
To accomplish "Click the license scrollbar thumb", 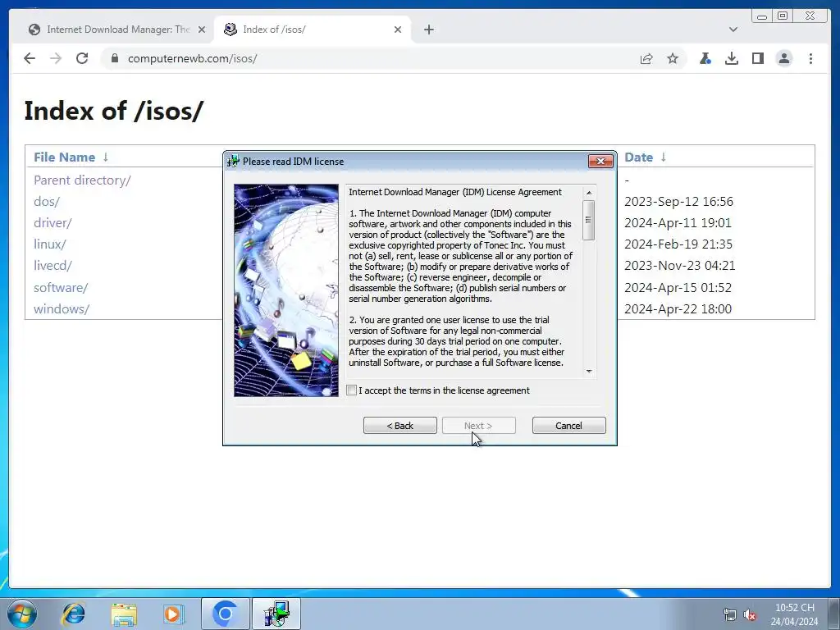I will (589, 220).
